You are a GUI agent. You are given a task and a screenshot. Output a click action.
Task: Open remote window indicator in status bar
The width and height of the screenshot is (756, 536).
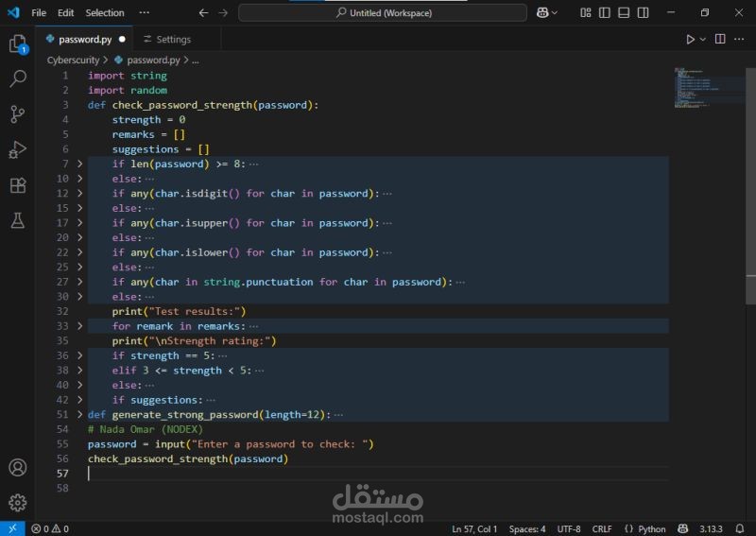pos(12,528)
